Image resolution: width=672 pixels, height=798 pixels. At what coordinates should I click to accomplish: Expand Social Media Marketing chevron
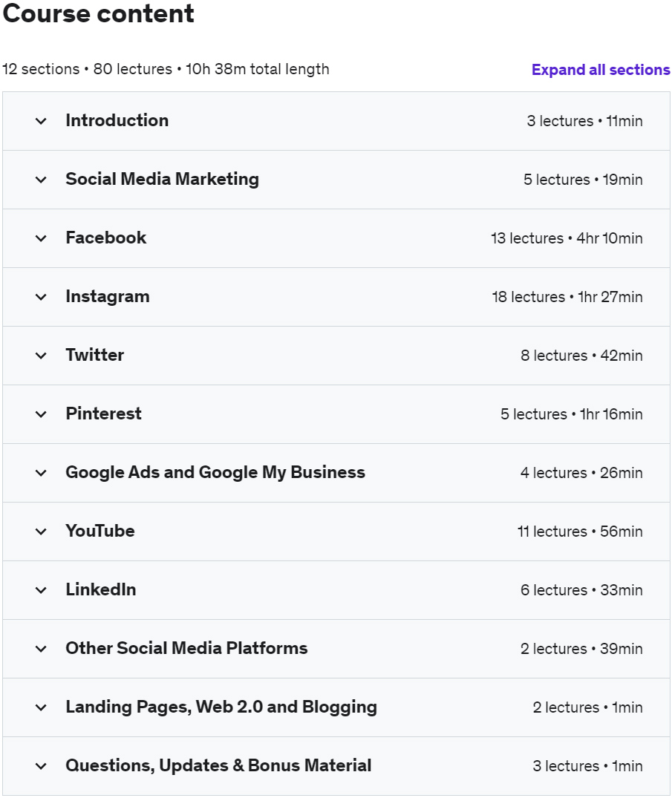point(41,180)
